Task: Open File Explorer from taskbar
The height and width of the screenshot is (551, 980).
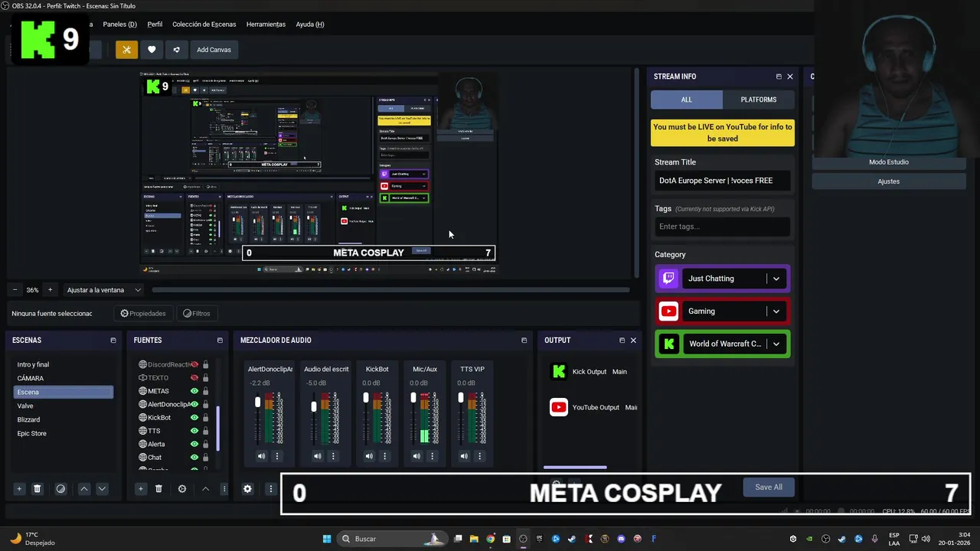Action: (x=474, y=539)
